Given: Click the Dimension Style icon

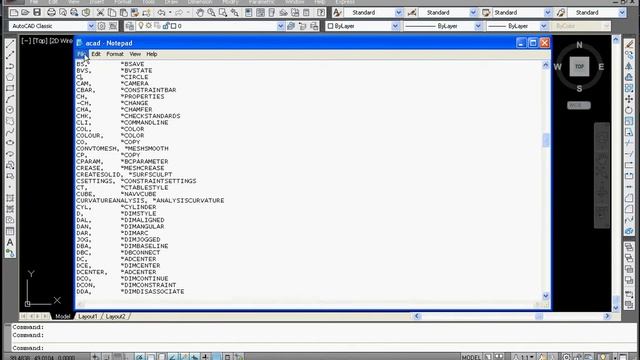Looking at the screenshot, I should coord(412,13).
